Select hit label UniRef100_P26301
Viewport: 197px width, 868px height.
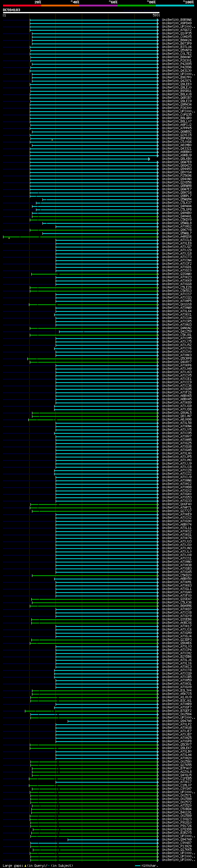(177, 60)
